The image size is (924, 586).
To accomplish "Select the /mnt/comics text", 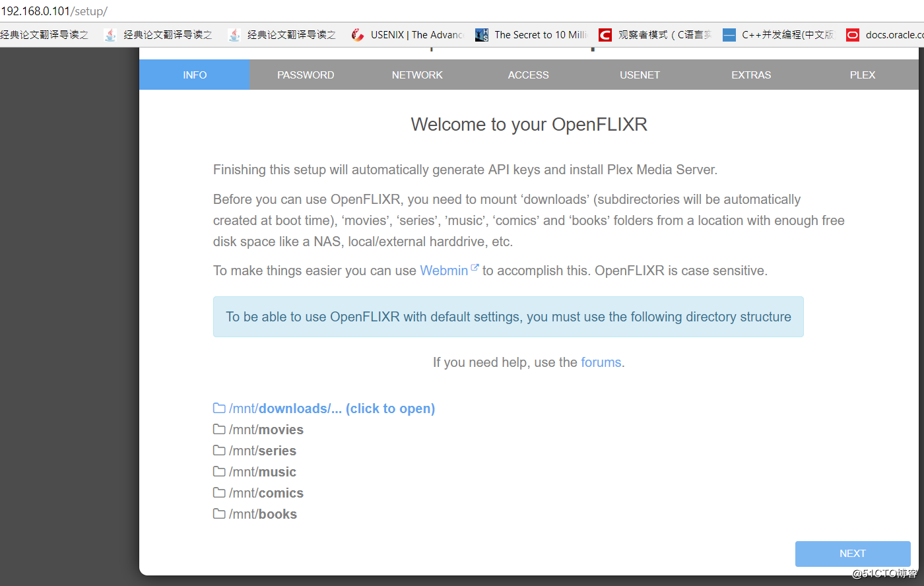I will pyautogui.click(x=266, y=493).
